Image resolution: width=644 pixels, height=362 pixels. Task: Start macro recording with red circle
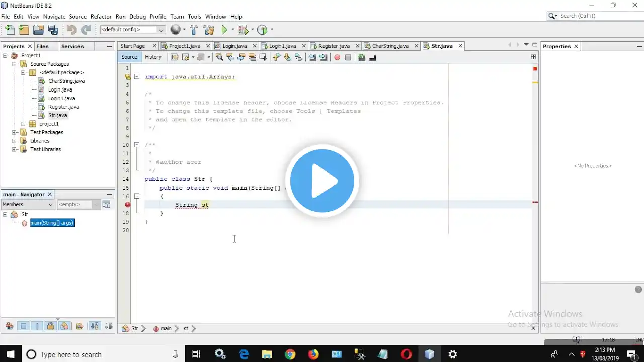point(337,57)
